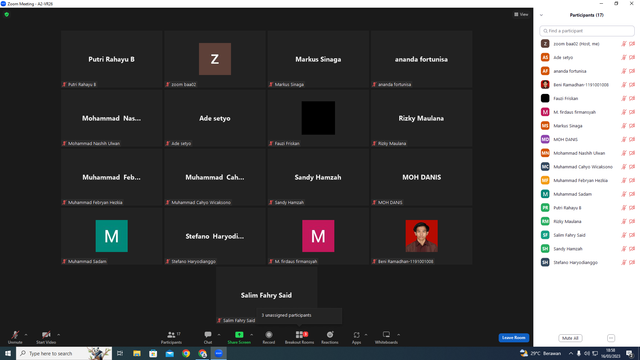Click the zoom baa02 Z avatar tile
The height and width of the screenshot is (360, 640).
(215, 59)
